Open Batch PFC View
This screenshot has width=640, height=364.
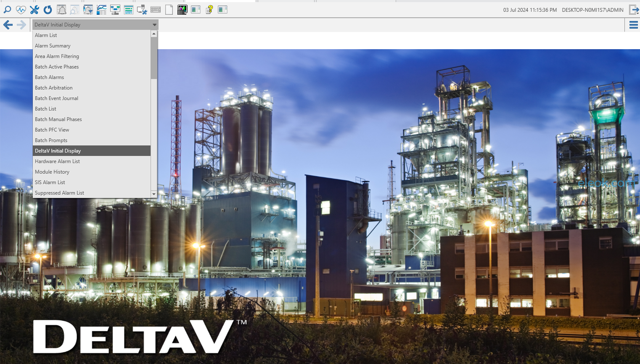pos(92,130)
